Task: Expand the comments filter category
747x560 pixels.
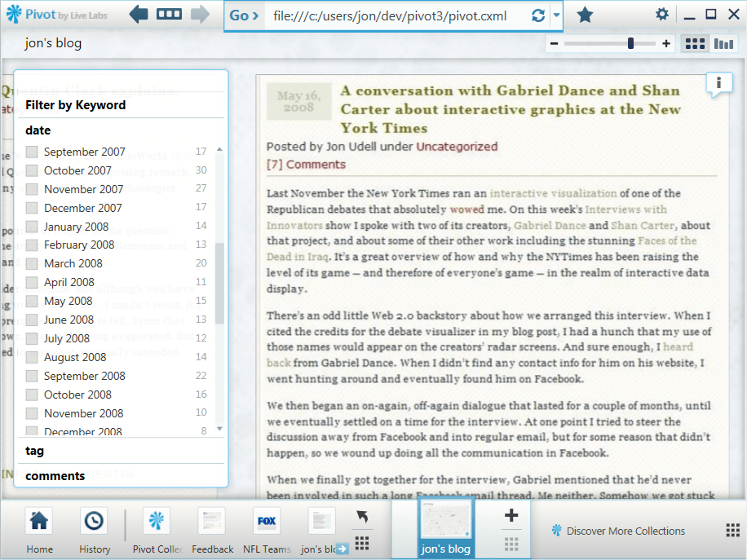Action: point(55,476)
